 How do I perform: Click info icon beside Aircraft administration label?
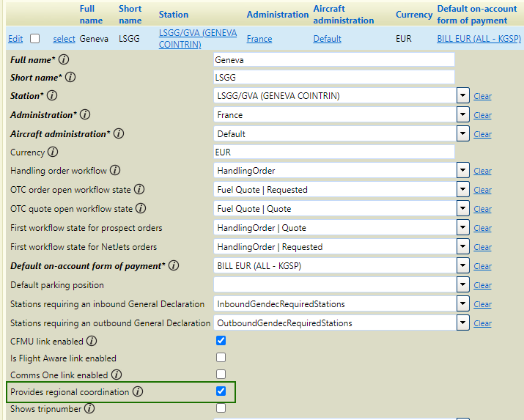pyautogui.click(x=119, y=133)
